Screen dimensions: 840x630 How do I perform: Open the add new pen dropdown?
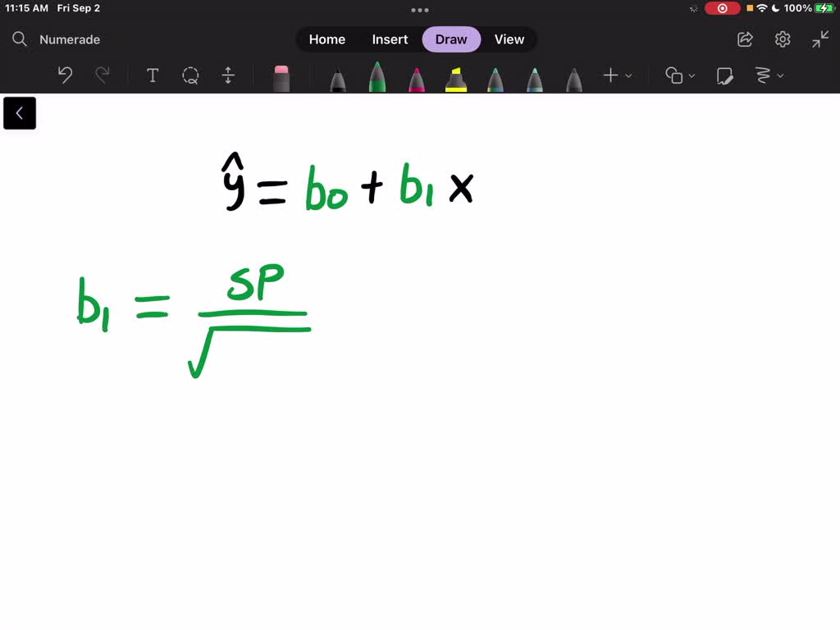pyautogui.click(x=616, y=75)
